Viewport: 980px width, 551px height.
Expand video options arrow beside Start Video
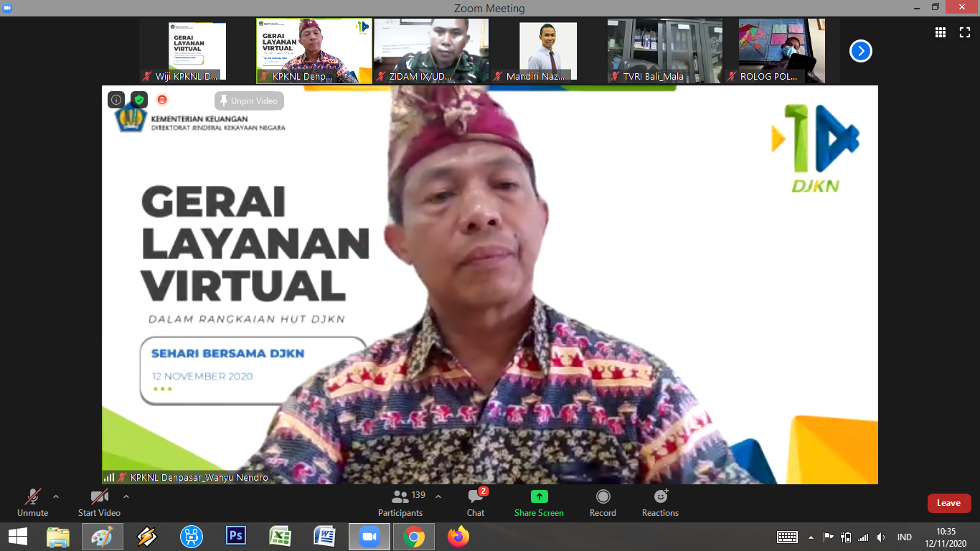126,496
